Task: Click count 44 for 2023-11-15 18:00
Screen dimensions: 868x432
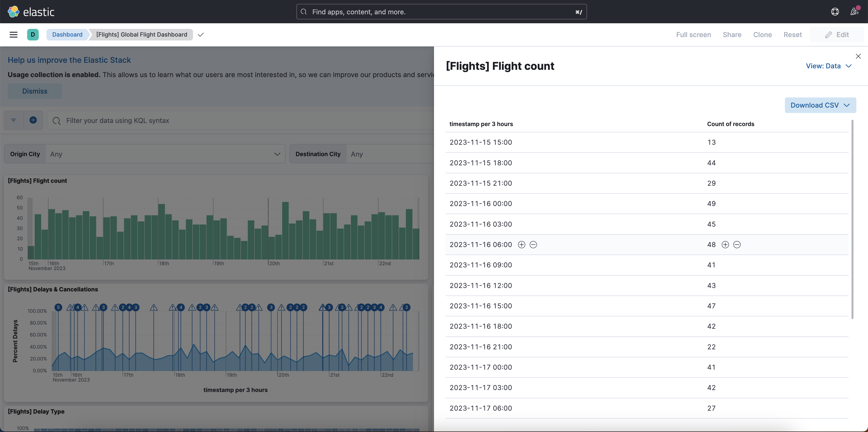Action: coord(711,163)
